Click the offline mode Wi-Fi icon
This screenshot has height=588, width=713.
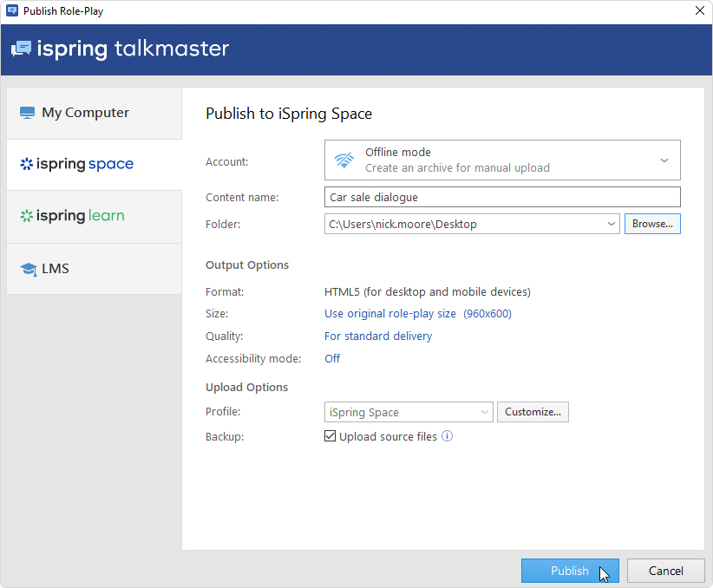[344, 160]
